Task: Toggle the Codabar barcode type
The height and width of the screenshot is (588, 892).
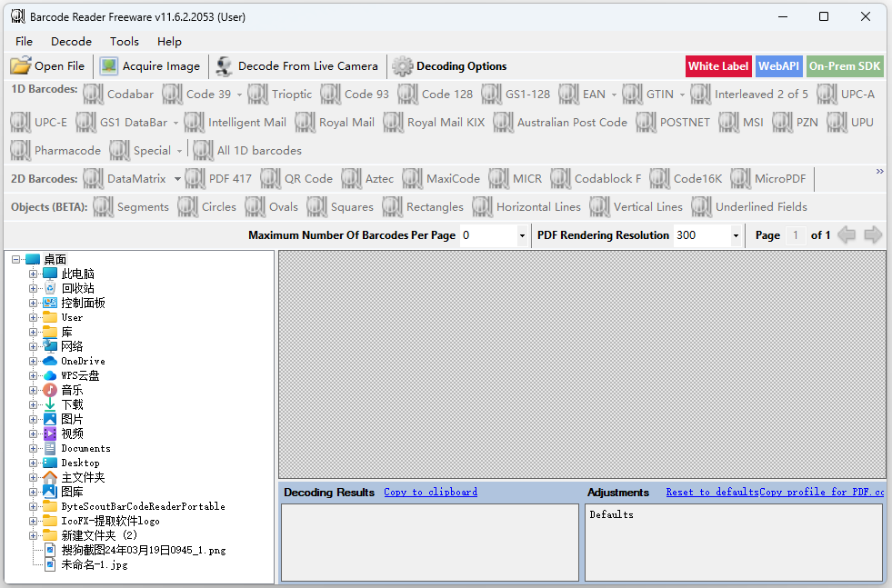Action: pyautogui.click(x=118, y=94)
